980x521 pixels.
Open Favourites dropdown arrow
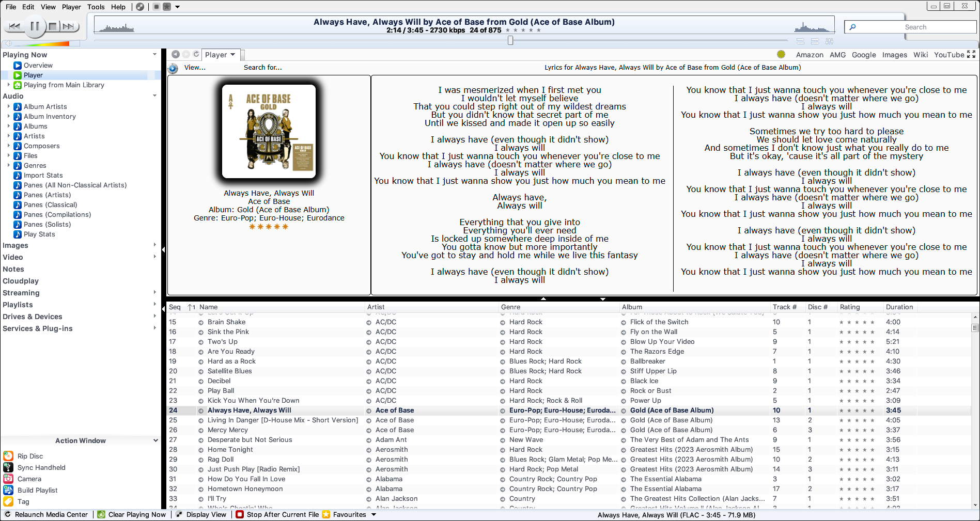(374, 514)
